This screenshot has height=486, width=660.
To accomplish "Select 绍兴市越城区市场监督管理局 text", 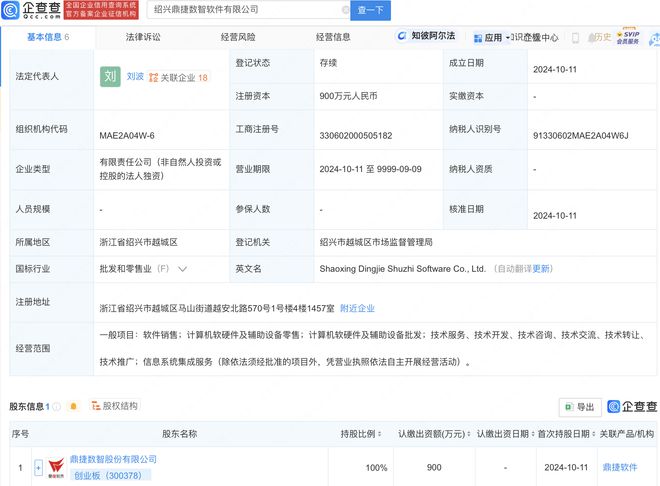I will [376, 242].
